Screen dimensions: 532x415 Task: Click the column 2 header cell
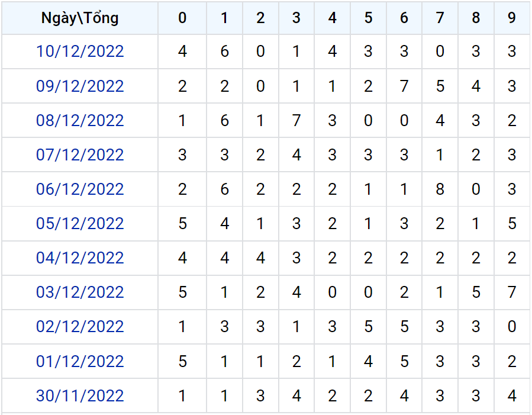point(260,18)
